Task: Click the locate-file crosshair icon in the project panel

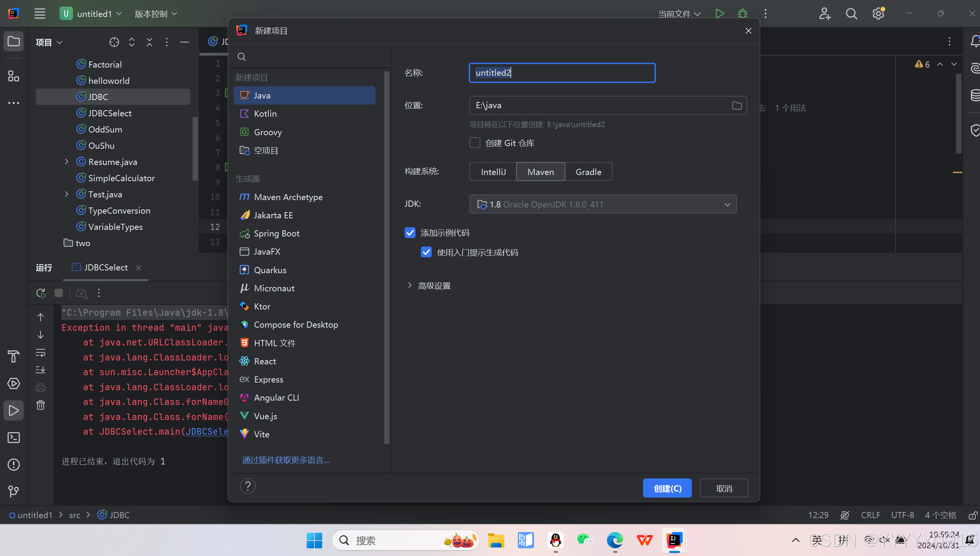Action: point(114,42)
